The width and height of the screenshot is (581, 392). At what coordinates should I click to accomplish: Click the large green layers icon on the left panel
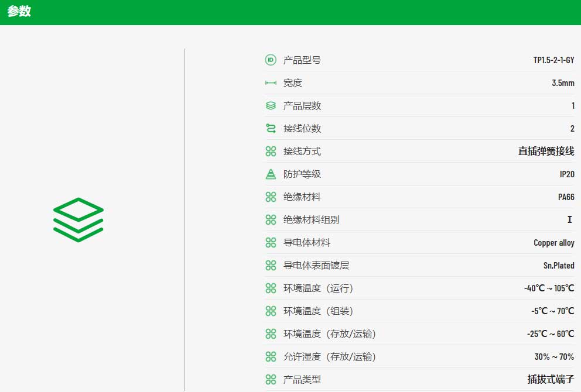pos(78,219)
